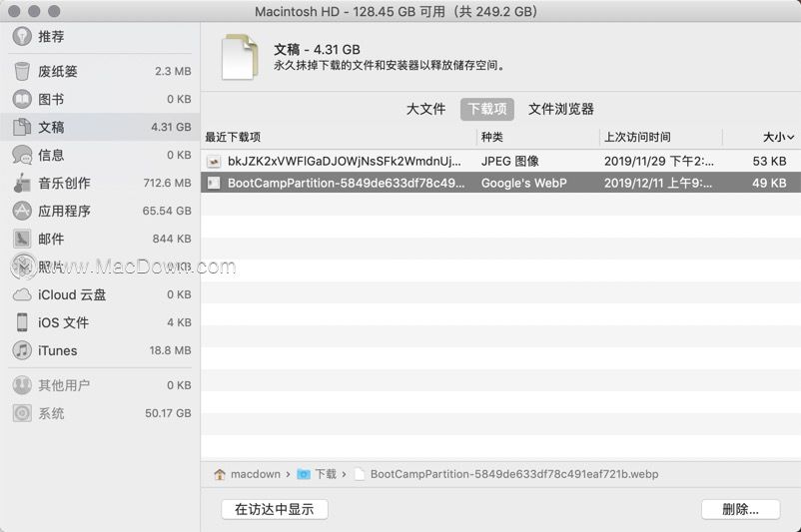
Task: Select the bkJZK2xVWFlGaDJOWjNsSFk2WmdnUj file name
Action: (x=345, y=162)
